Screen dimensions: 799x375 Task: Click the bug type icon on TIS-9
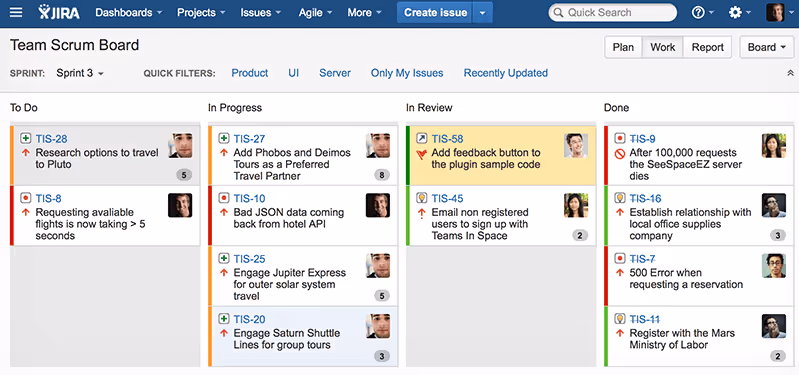click(x=620, y=138)
